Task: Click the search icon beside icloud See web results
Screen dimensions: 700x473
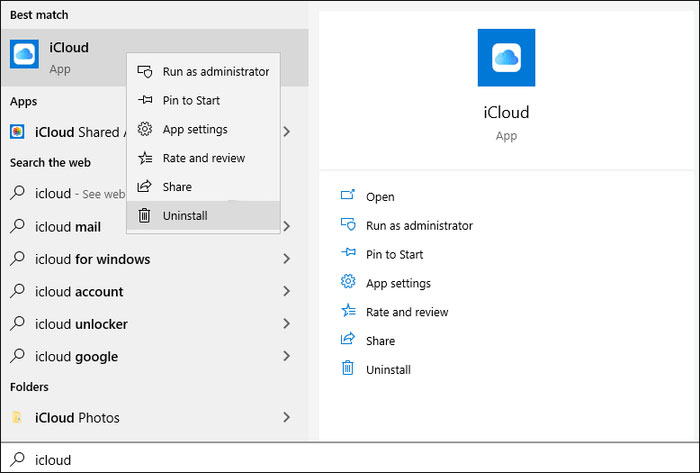Action: pos(17,192)
